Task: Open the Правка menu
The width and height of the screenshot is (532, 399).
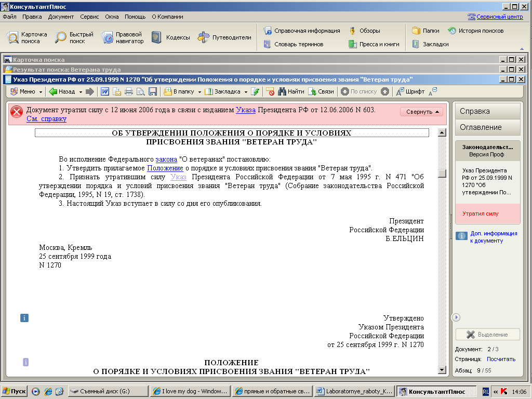Action: pyautogui.click(x=32, y=17)
